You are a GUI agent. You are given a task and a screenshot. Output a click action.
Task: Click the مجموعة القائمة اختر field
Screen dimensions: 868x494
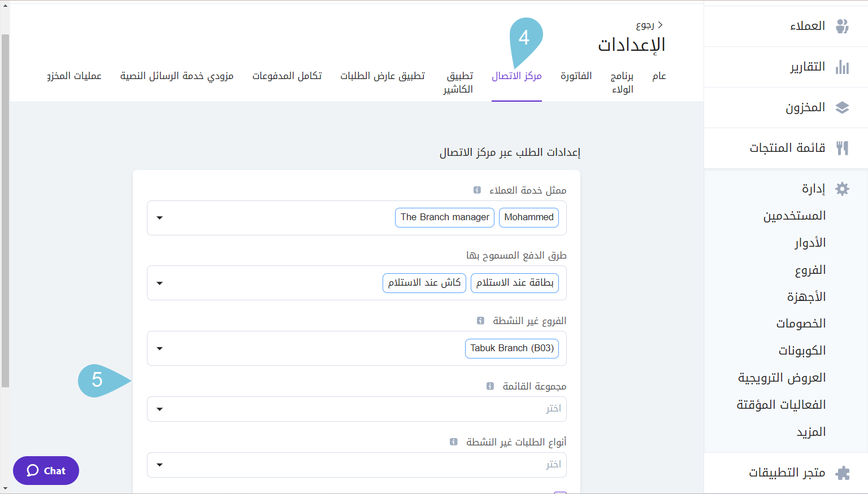(357, 409)
